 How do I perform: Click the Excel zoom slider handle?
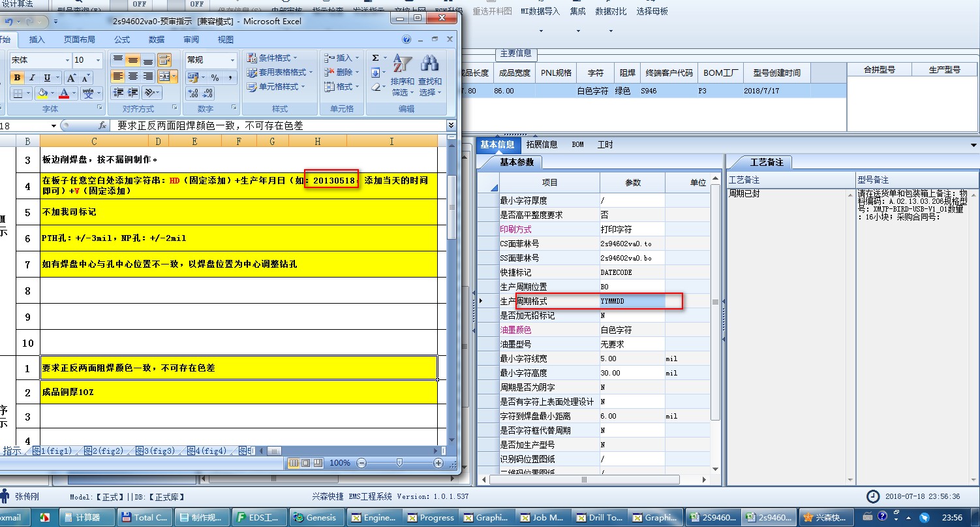pos(400,463)
